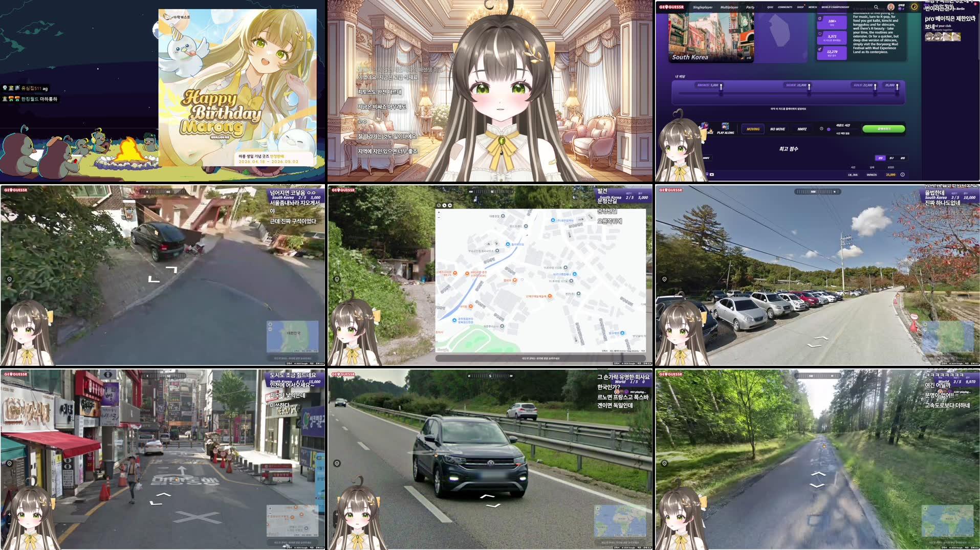Click the compass bar in parking lot view
The width and height of the screenshot is (980, 550).
coord(817,191)
